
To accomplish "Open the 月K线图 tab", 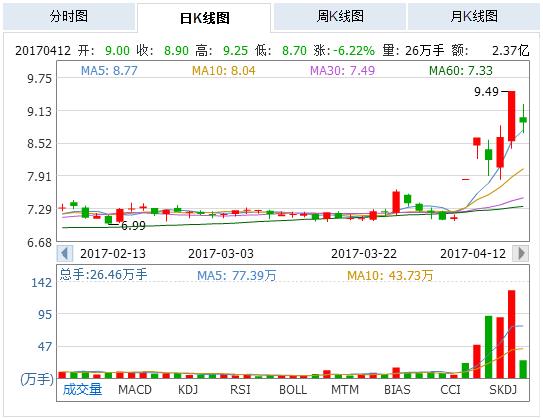I will (474, 16).
